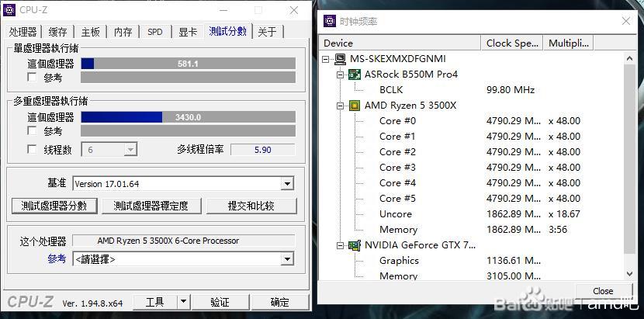
Task: Click the empty 參考 bar under 單處理器執行緒
Action: (x=188, y=78)
